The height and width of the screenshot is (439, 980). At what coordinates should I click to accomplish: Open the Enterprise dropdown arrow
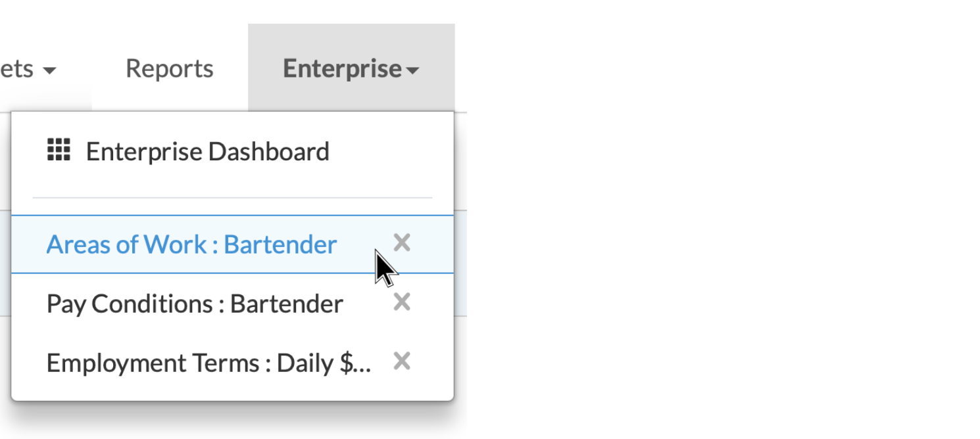pos(412,70)
